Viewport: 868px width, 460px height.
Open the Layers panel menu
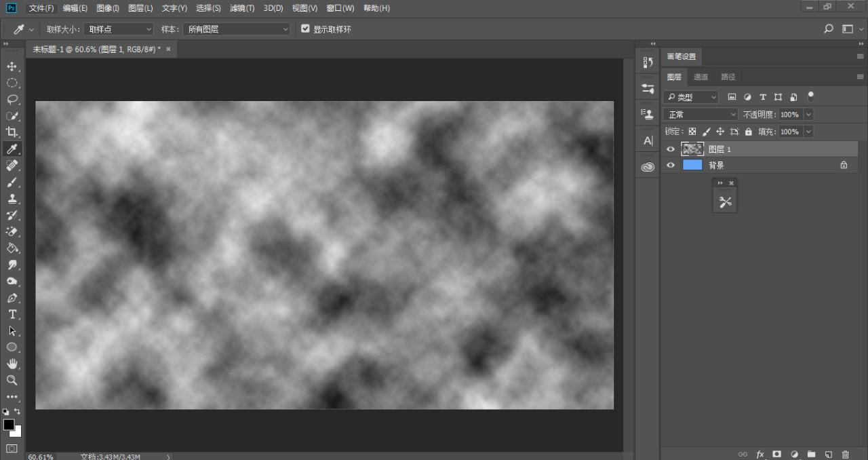(860, 77)
